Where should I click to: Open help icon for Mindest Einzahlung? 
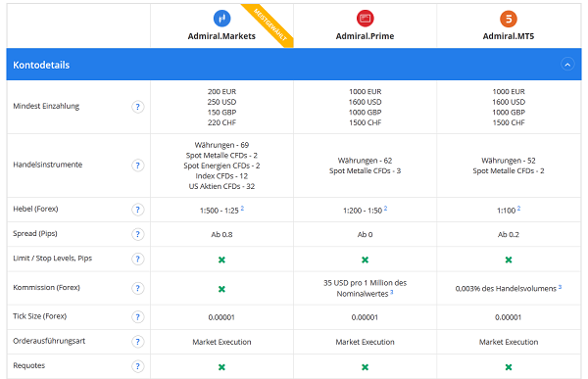137,107
